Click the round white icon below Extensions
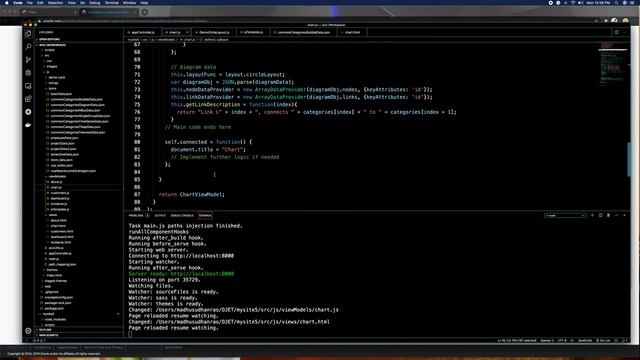This screenshot has width=640, height=360. (x=28, y=112)
